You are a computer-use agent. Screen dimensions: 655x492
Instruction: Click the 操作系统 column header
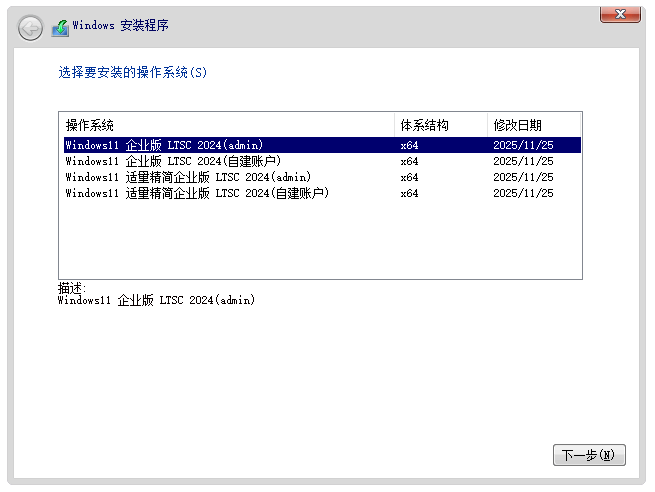(90, 125)
